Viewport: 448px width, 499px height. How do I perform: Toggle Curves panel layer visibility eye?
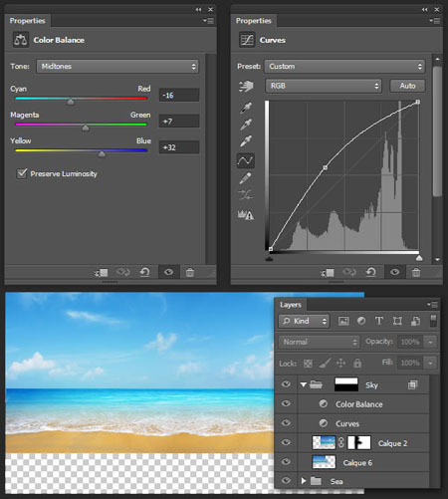click(395, 272)
